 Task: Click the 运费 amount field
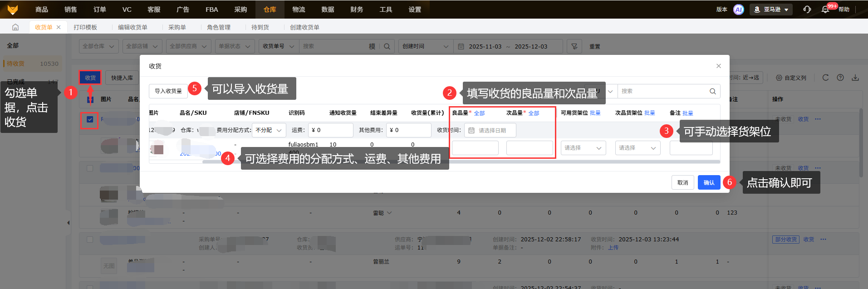(x=331, y=130)
